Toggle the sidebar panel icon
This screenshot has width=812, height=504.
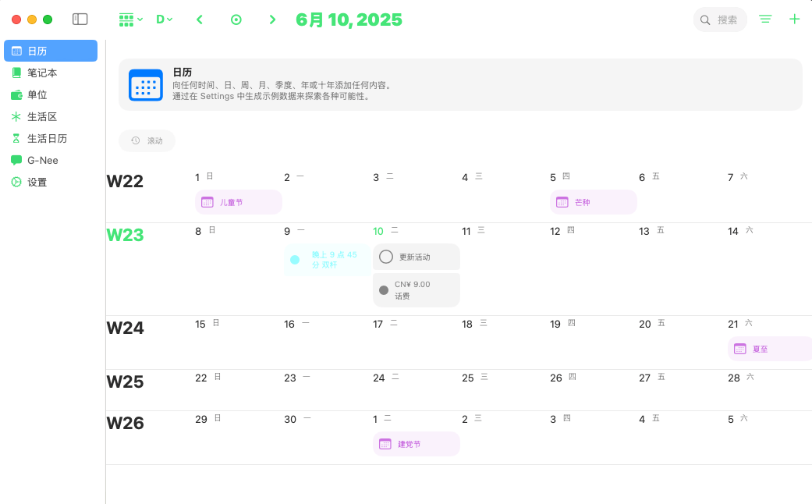(80, 20)
